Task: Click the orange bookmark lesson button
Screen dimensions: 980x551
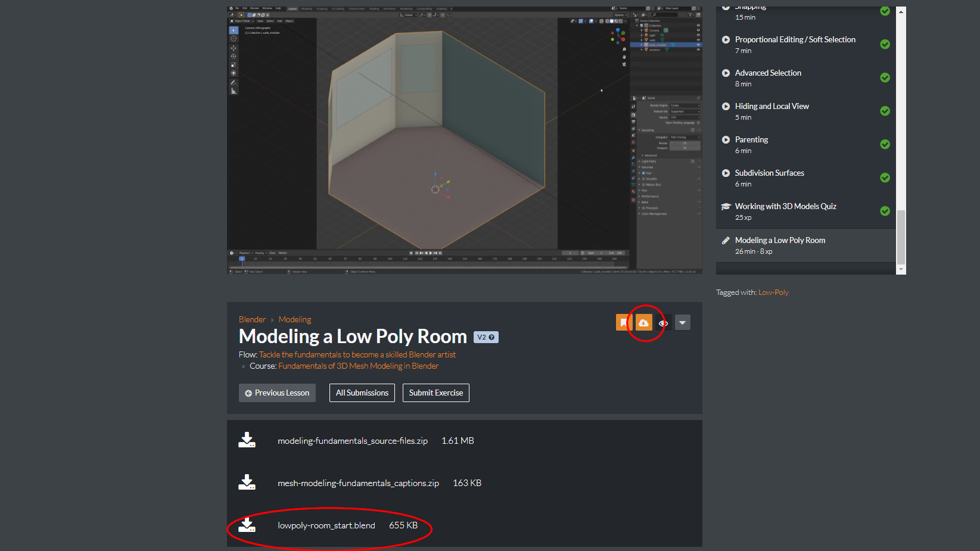Action: [x=624, y=322]
